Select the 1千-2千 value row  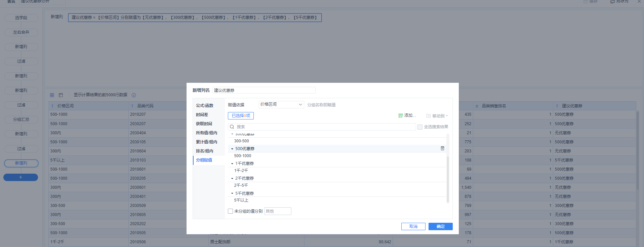[337, 171]
